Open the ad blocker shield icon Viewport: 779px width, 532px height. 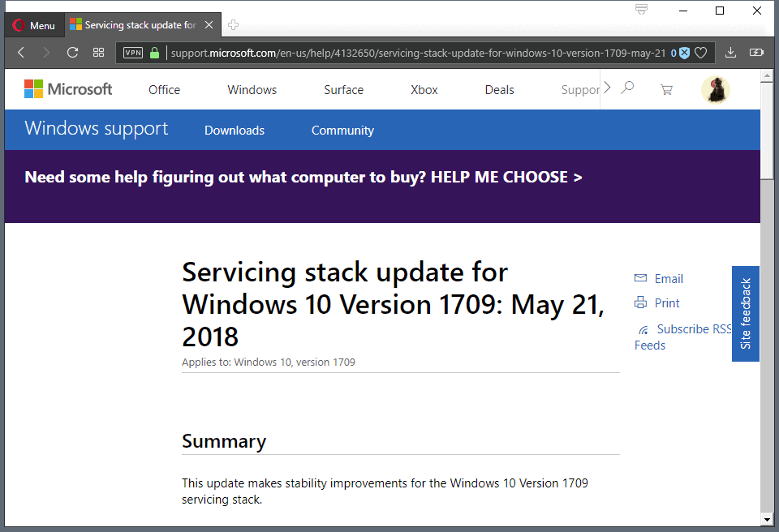(683, 52)
